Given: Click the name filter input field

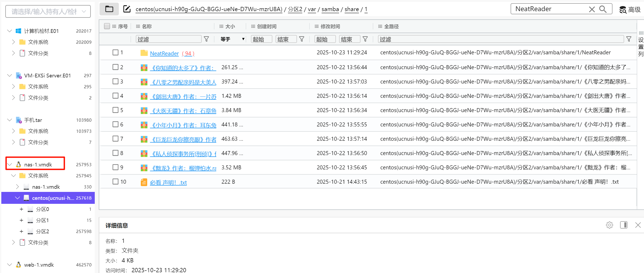Looking at the screenshot, I should pyautogui.click(x=169, y=39).
